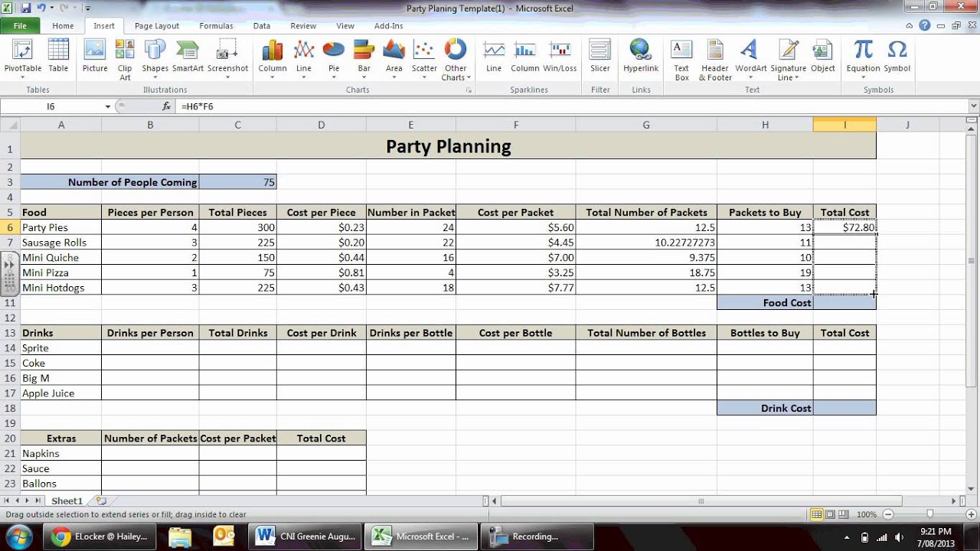Insert an Area chart

pyautogui.click(x=394, y=60)
